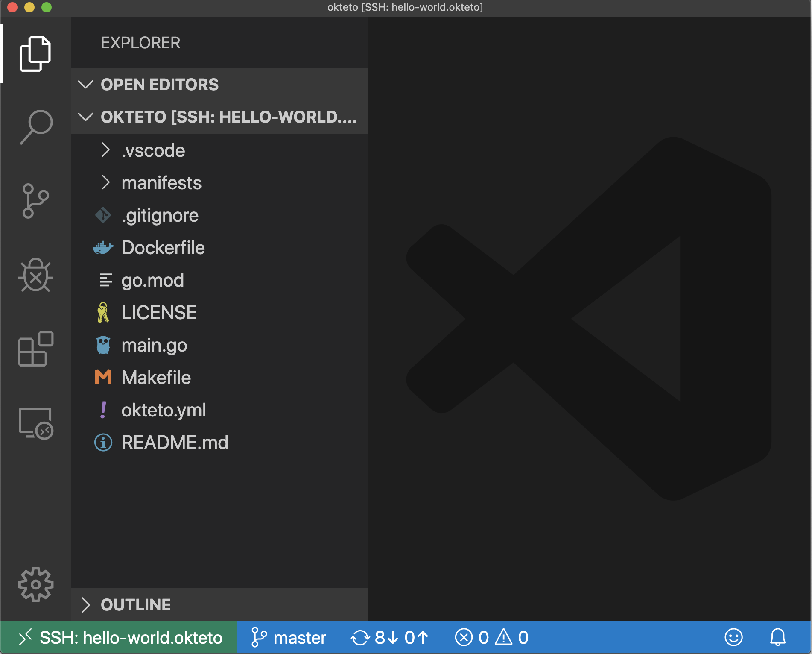Open the okteto.yml file

coord(219,410)
